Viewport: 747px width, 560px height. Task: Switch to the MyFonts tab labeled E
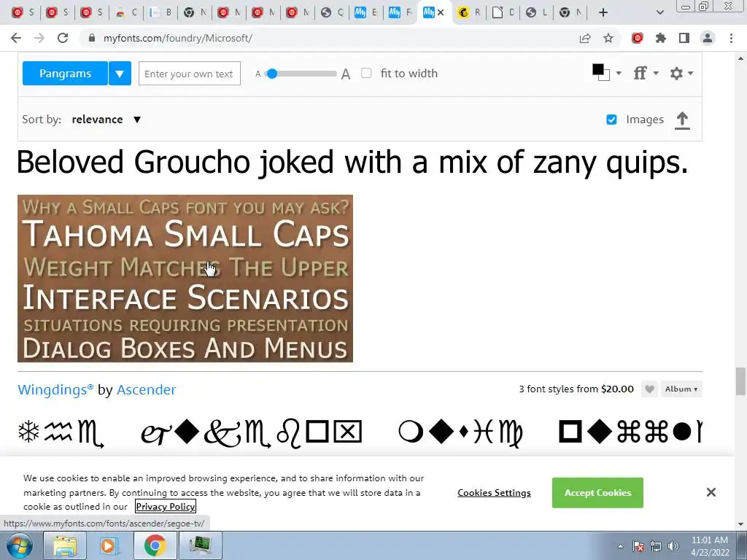click(x=366, y=13)
